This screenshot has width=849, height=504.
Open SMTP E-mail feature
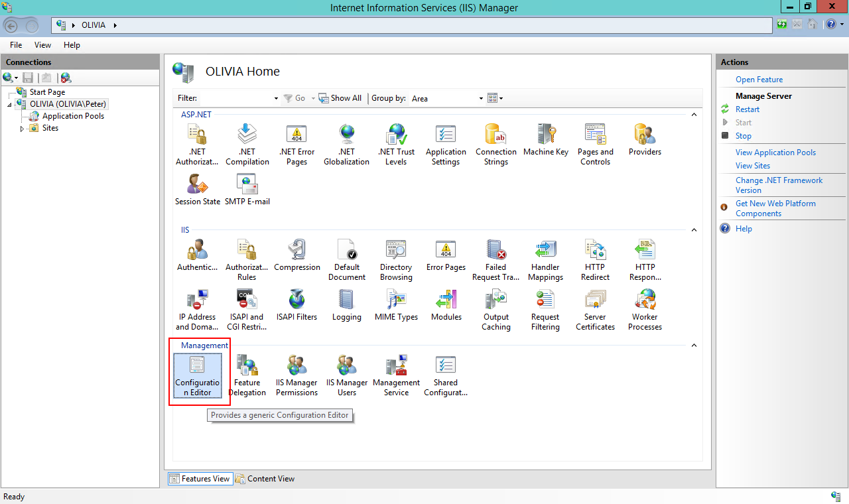247,190
